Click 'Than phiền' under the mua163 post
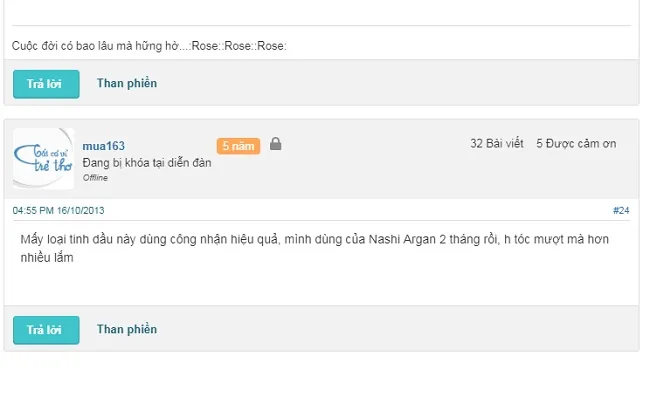The image size is (650, 397). click(x=127, y=329)
